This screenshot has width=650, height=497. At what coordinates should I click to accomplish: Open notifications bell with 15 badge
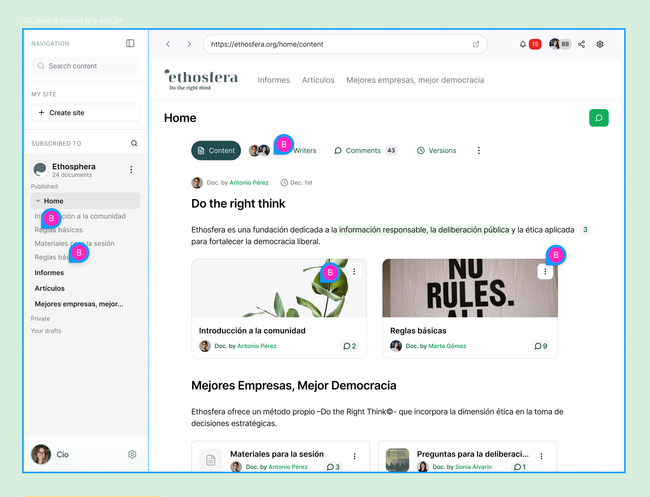[x=523, y=44]
